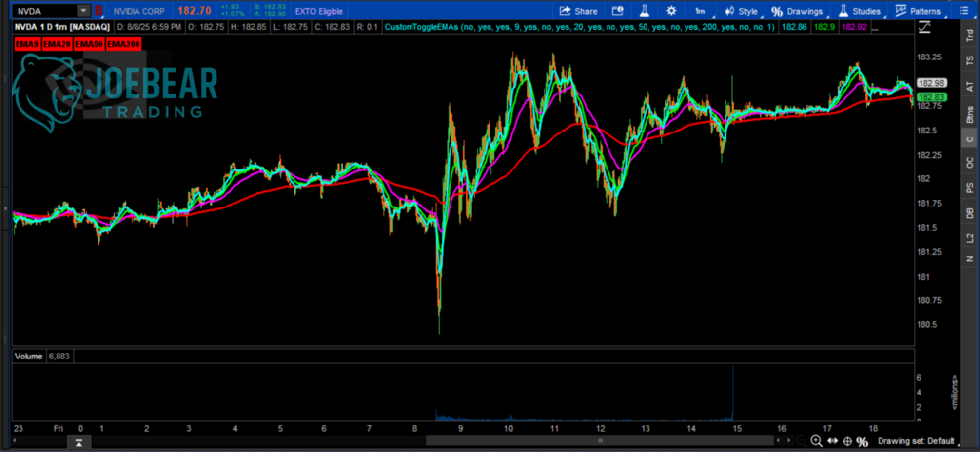Click the disabled zoom out magnifier icon
The image size is (980, 452).
click(x=802, y=442)
